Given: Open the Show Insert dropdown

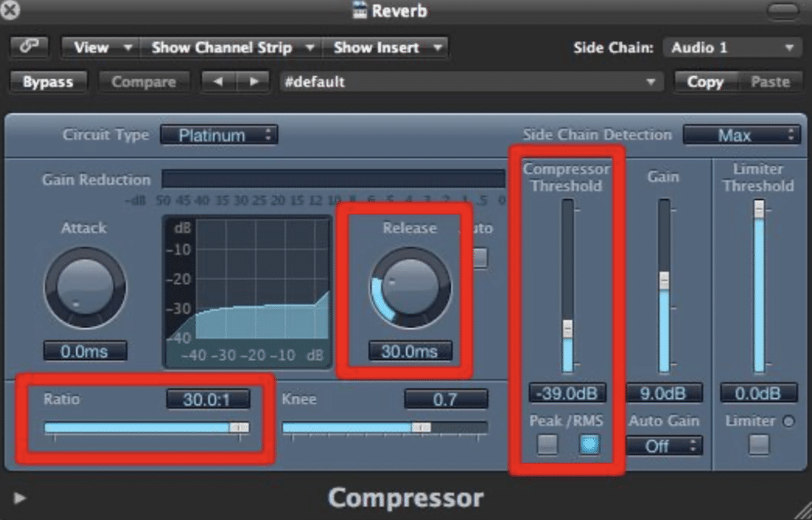Looking at the screenshot, I should [x=385, y=48].
